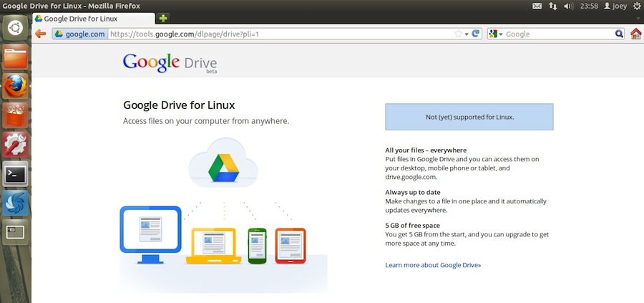Open the network indicator menu

(x=553, y=6)
